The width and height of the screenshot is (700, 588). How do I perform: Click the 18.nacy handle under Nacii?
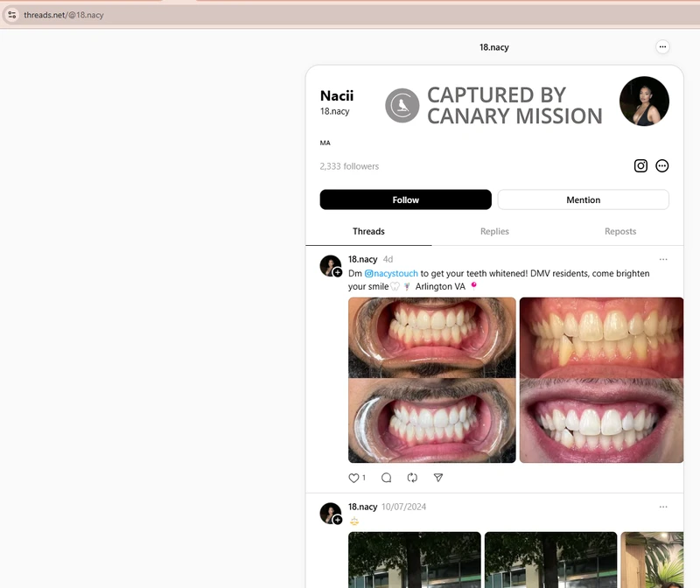click(334, 111)
